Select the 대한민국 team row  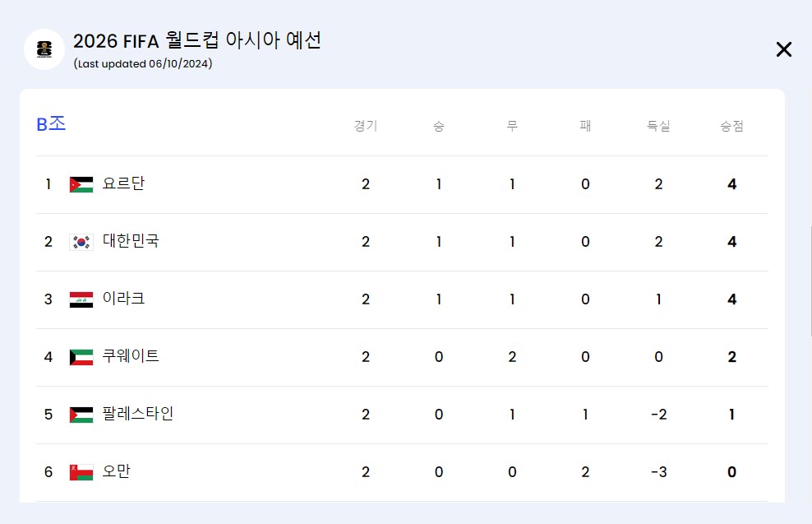403,242
